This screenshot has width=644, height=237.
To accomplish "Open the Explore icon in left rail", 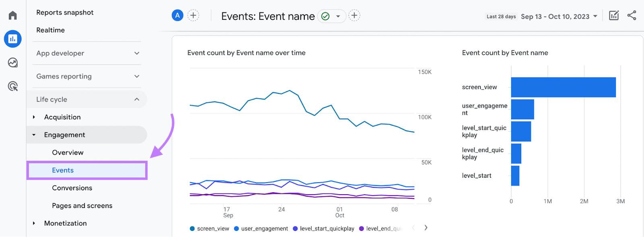I will [x=13, y=62].
